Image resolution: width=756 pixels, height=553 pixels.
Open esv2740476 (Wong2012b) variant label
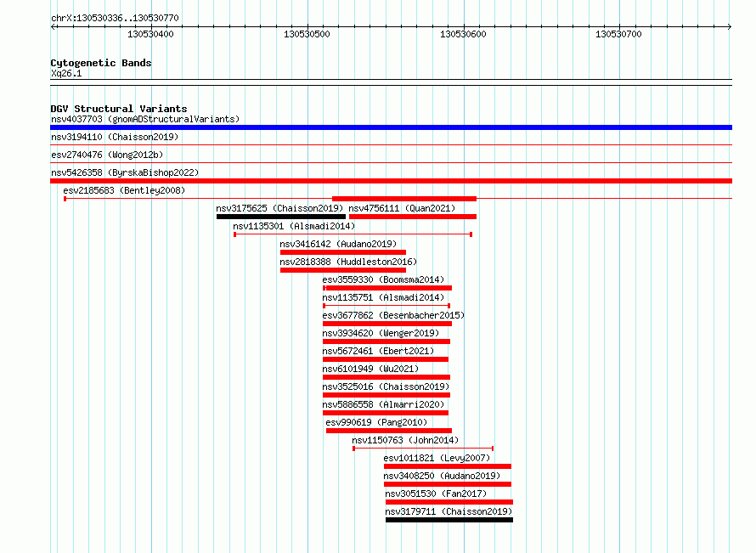click(x=107, y=155)
